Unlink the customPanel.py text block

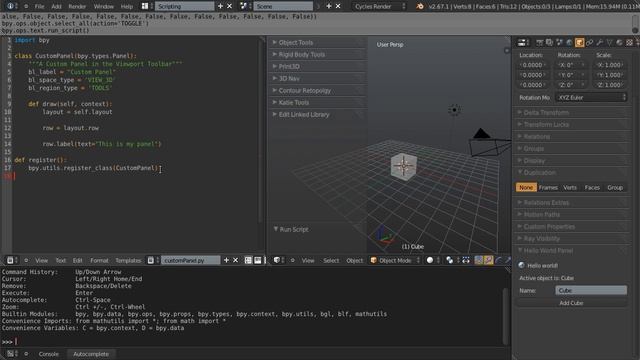click(236, 260)
